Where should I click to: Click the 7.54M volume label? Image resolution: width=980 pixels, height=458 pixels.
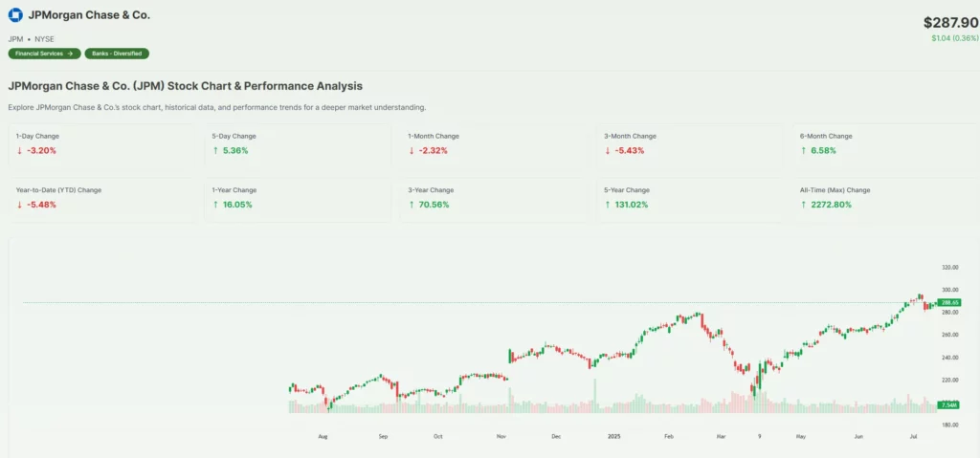950,405
